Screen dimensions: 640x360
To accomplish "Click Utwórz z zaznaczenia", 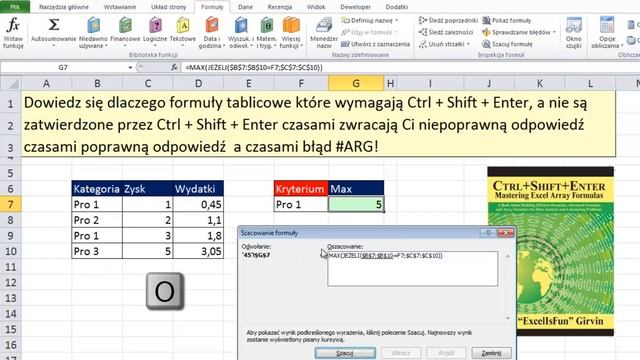I will click(x=376, y=44).
